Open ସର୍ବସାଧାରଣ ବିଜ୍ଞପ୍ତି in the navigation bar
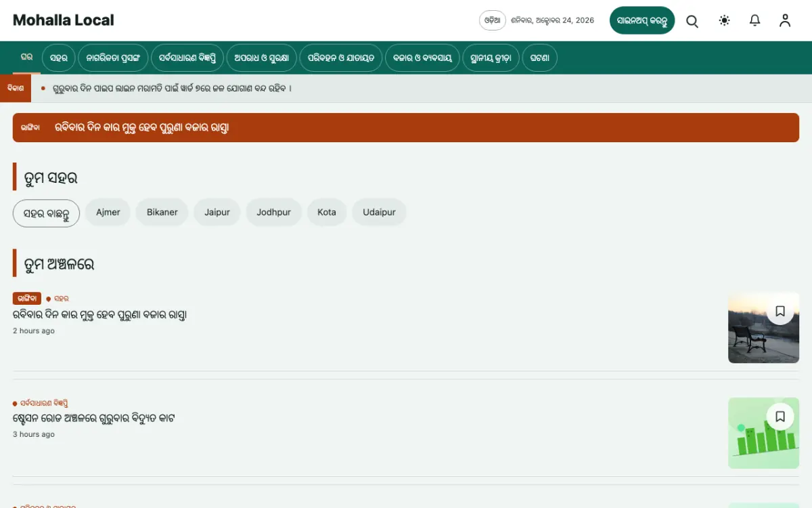Image resolution: width=812 pixels, height=508 pixels. [187, 58]
